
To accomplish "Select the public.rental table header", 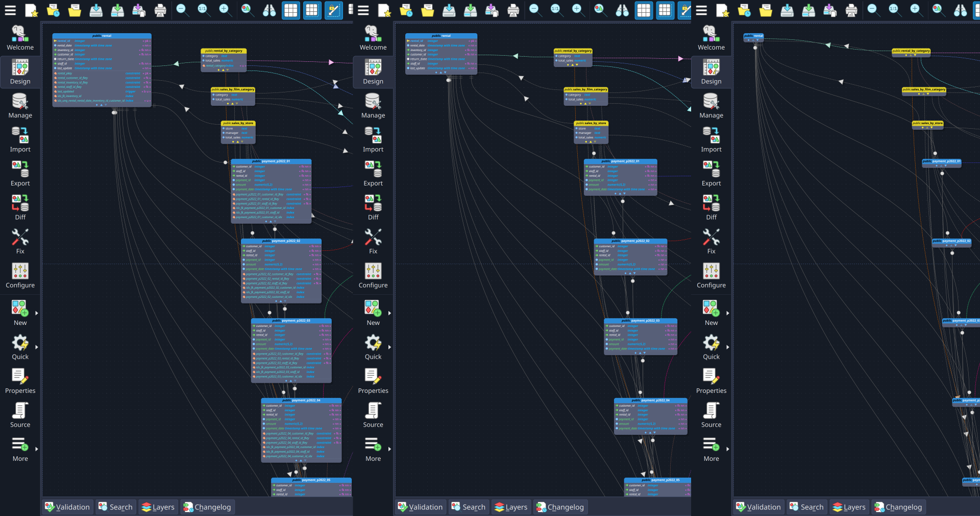I will (x=102, y=36).
